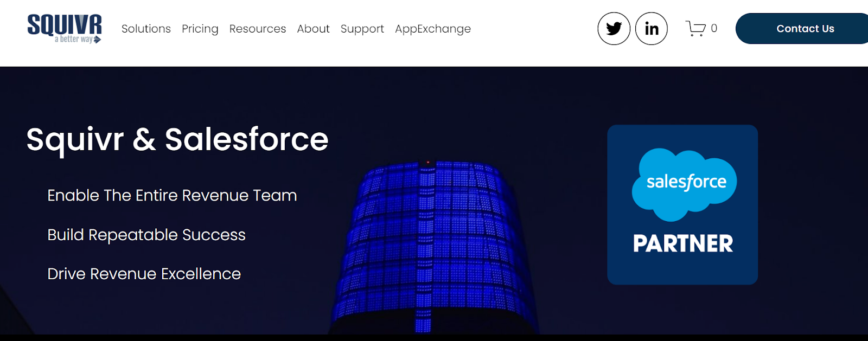Image resolution: width=868 pixels, height=341 pixels.
Task: Click the Contact Us button
Action: pyautogui.click(x=802, y=29)
